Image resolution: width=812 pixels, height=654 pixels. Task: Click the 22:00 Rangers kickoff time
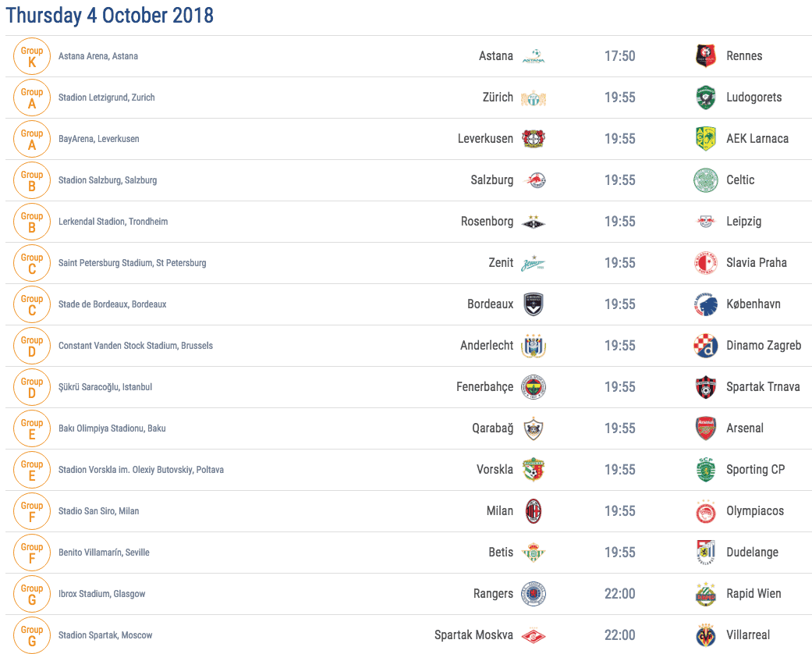[619, 594]
